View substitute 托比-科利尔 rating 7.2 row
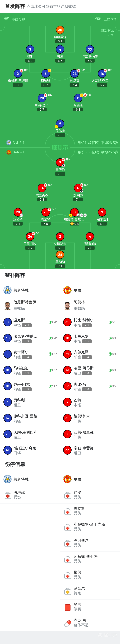Image resolution: width=120 pixels, height=644 pixels. click(x=90, y=322)
